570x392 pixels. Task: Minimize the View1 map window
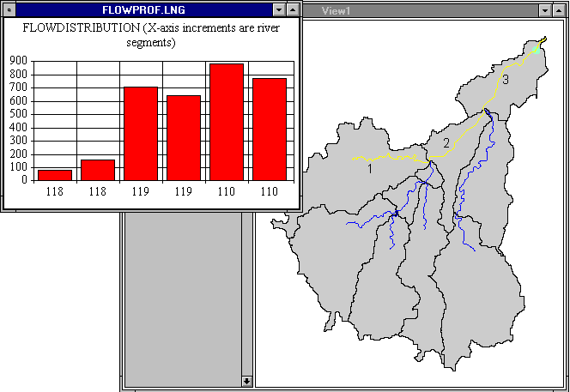[x=545, y=9]
